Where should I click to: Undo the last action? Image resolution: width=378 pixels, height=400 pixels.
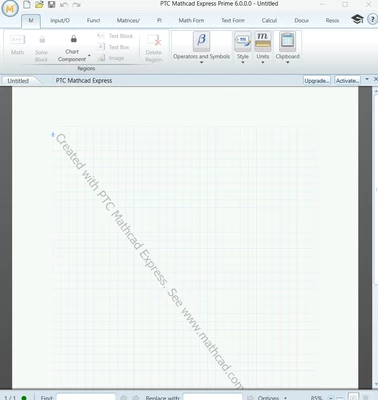click(x=64, y=5)
